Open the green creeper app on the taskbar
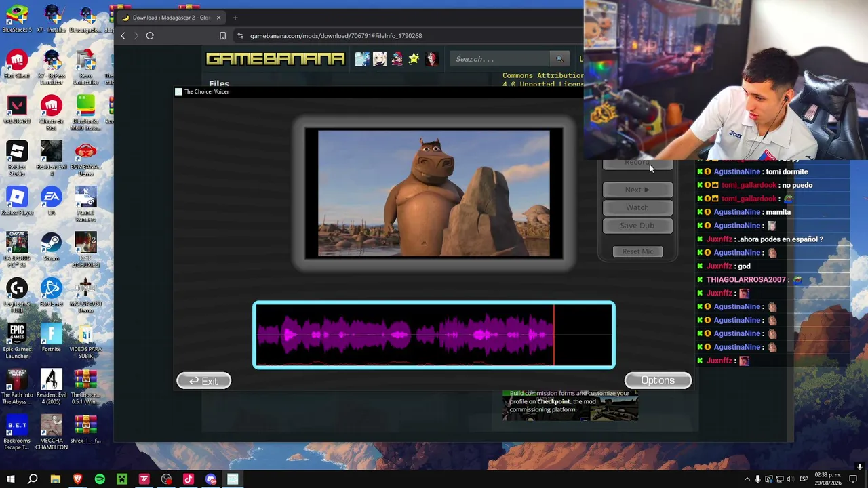 click(122, 479)
